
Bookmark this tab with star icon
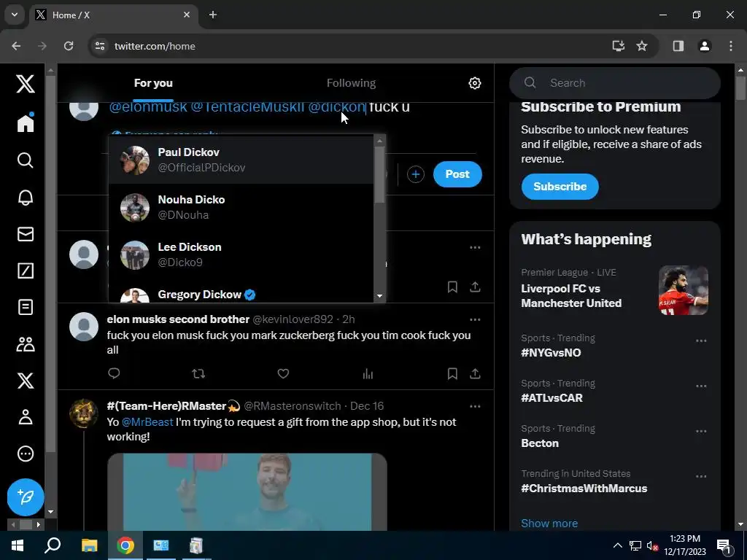tap(642, 46)
